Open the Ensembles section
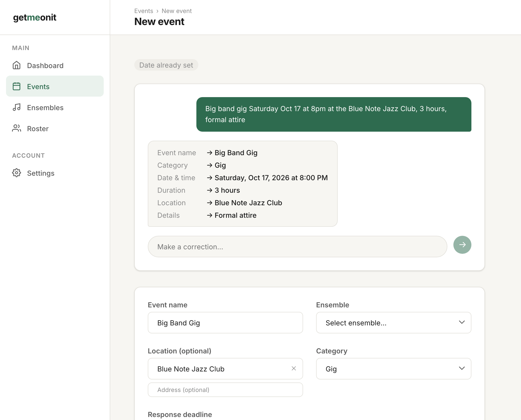521x420 pixels. click(x=55, y=107)
